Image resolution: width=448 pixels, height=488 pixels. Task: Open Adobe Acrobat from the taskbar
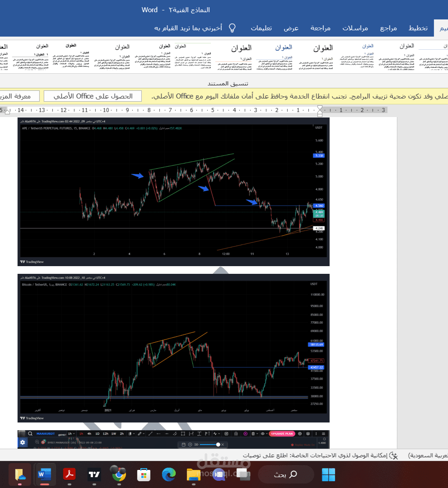tap(69, 474)
